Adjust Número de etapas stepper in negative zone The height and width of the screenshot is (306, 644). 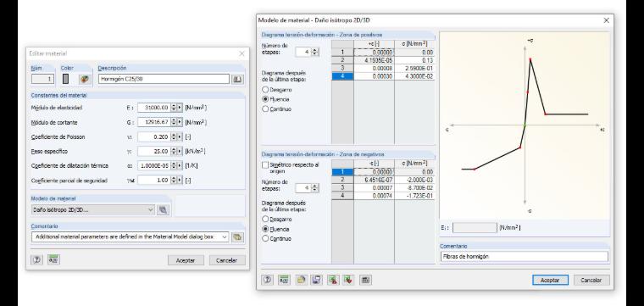click(315, 188)
